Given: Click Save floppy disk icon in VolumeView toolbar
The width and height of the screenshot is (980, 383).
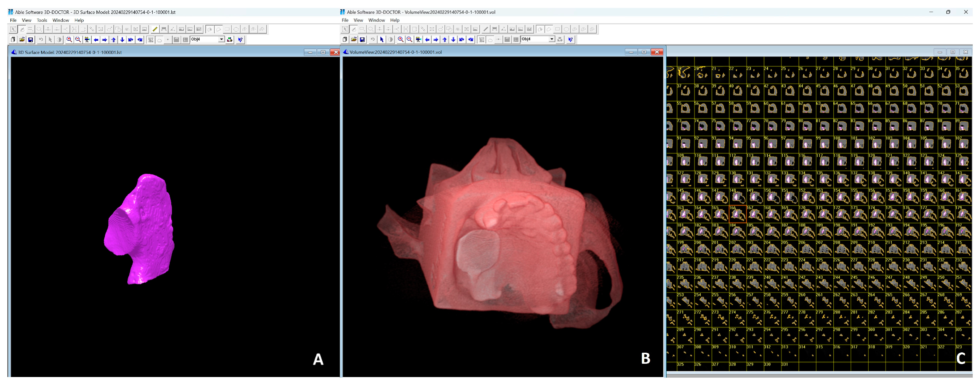Looking at the screenshot, I should coord(362,39).
